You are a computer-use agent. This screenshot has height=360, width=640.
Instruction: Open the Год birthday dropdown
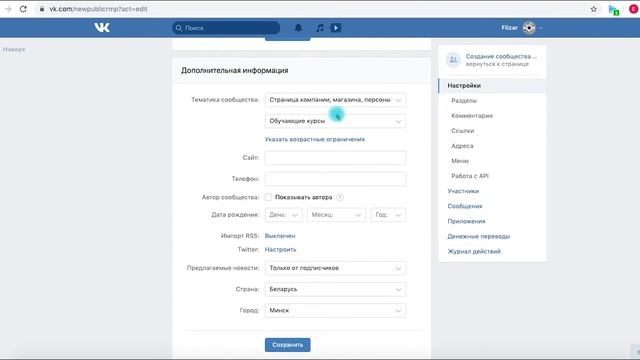pos(388,215)
